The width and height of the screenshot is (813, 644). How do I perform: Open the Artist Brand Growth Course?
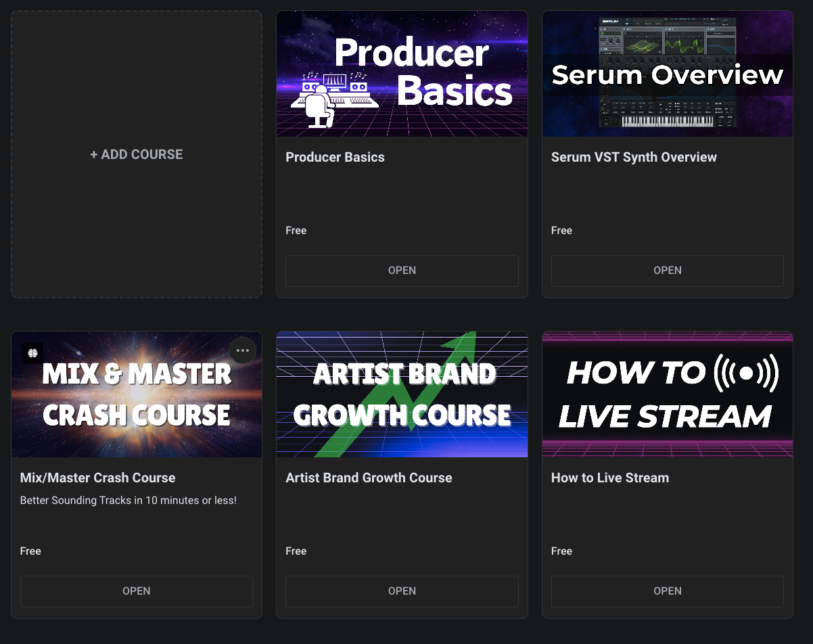coord(402,591)
